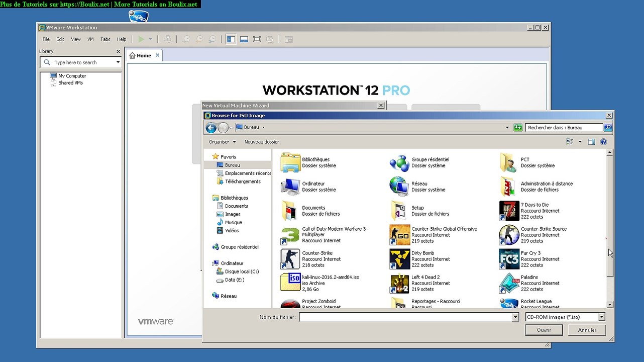Select the PCT system folder icon

pyautogui.click(x=508, y=162)
